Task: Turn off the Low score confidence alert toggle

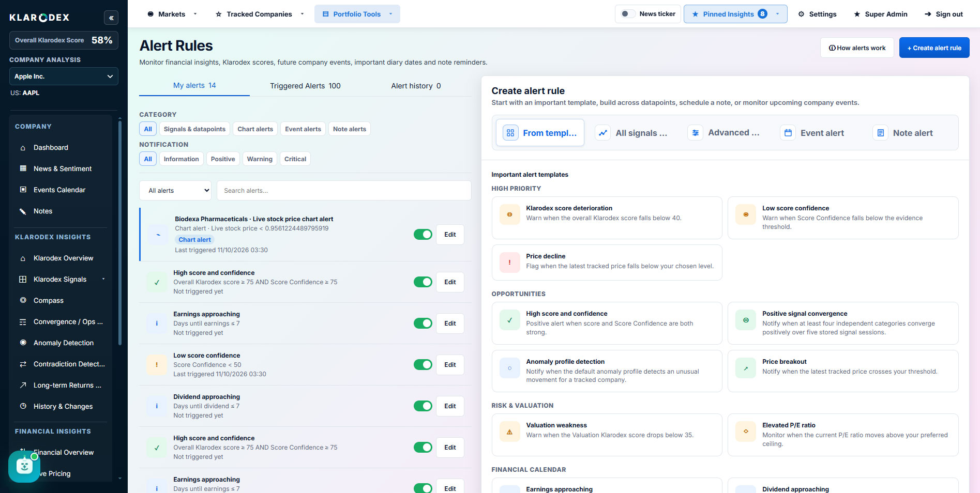Action: tap(423, 365)
